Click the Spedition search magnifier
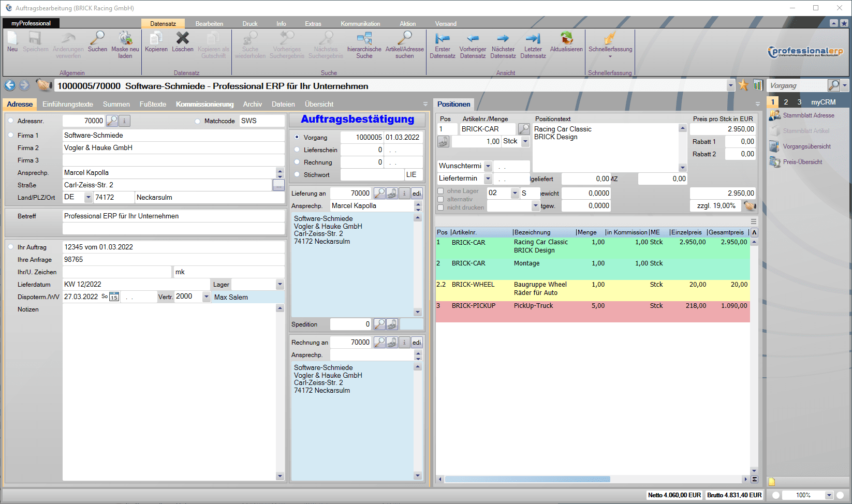Image resolution: width=852 pixels, height=504 pixels. 379,324
